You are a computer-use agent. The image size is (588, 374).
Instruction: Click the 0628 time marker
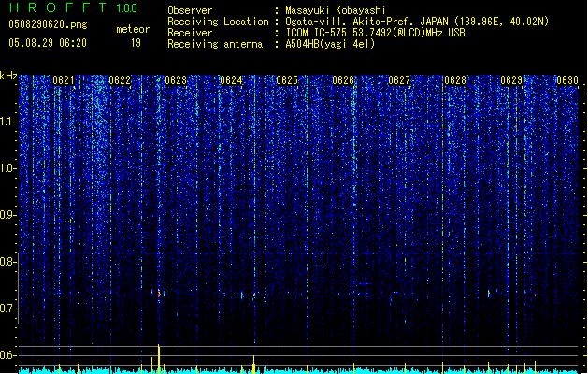click(455, 80)
